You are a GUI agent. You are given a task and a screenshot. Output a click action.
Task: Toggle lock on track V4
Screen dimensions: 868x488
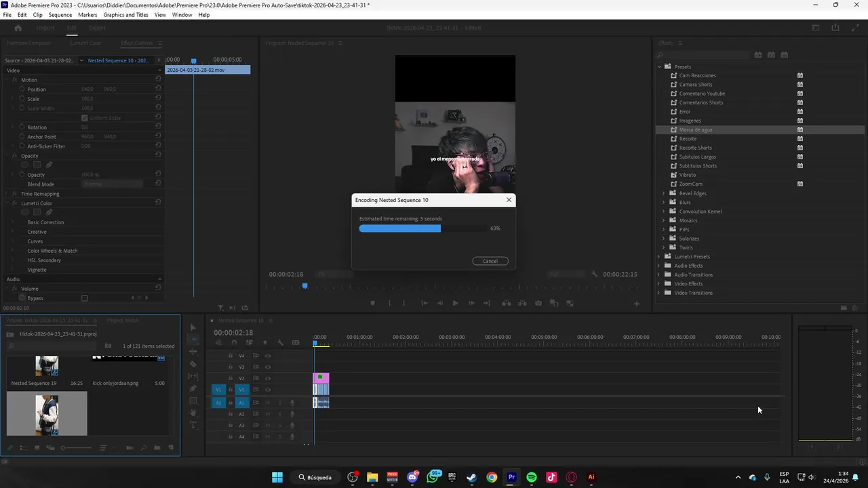tap(231, 356)
